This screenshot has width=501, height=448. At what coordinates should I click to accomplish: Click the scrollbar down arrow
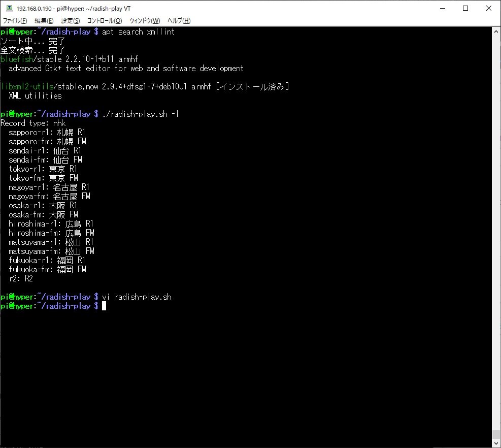[496, 443]
